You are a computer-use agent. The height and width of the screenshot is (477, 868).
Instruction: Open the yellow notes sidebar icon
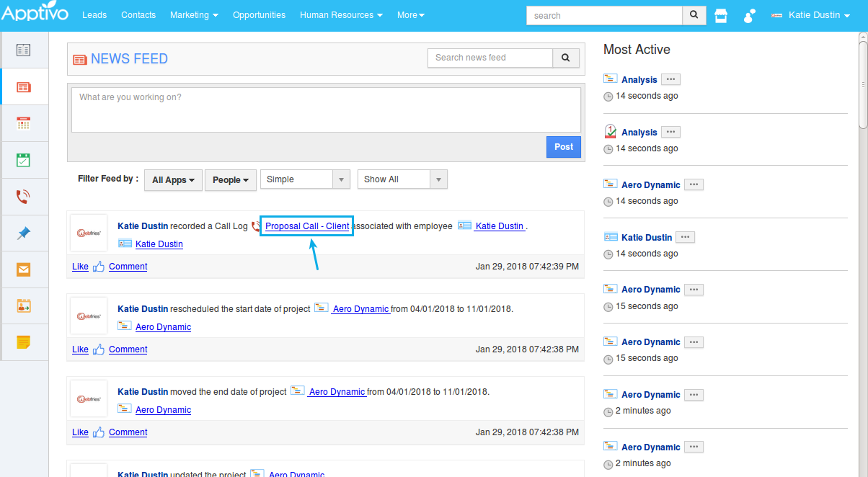click(x=24, y=342)
